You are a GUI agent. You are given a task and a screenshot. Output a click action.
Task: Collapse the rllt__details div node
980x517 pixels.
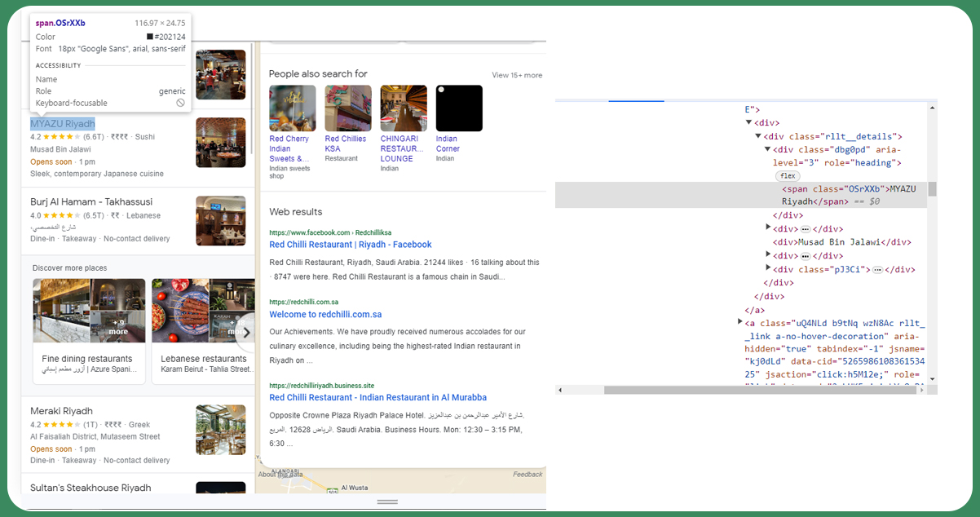[758, 136]
